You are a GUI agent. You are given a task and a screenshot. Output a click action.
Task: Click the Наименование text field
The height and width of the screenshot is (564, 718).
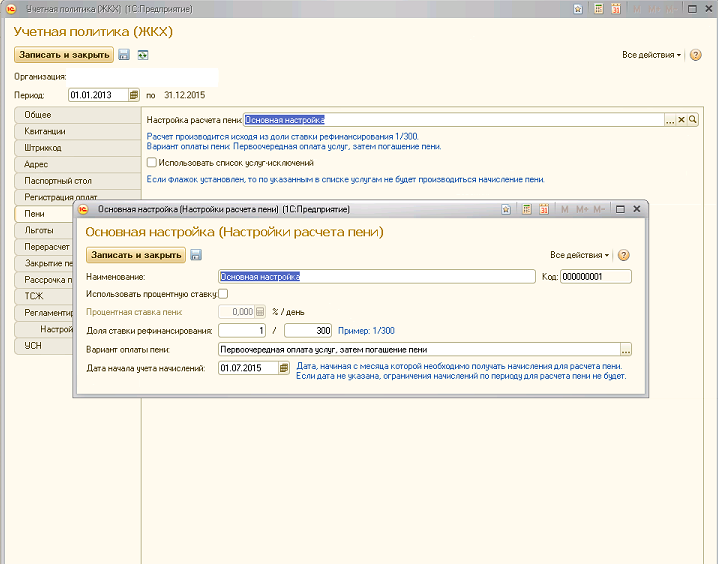point(376,277)
